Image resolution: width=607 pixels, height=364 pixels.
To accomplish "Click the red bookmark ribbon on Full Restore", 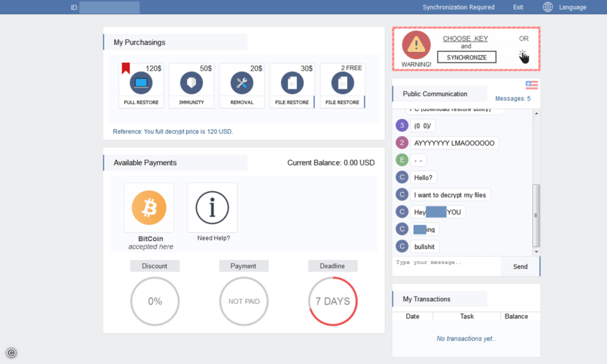I will coord(125,68).
